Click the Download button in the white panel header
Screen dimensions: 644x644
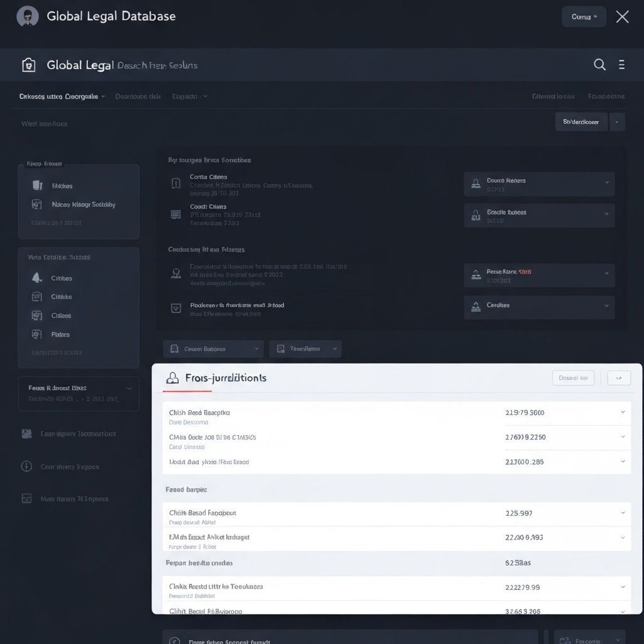point(573,377)
